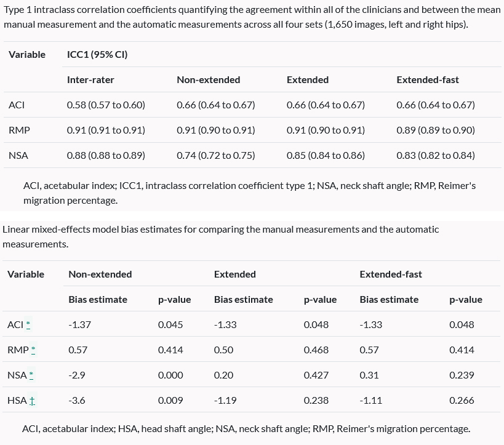Open the asterisk footnote beside RMP
Viewport: 504px width, 445px height.
[x=33, y=350]
